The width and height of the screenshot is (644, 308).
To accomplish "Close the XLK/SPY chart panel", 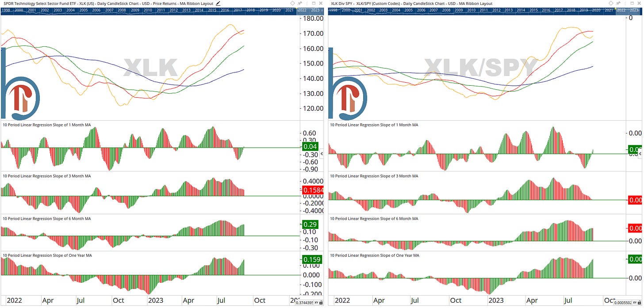I will click(x=639, y=3).
